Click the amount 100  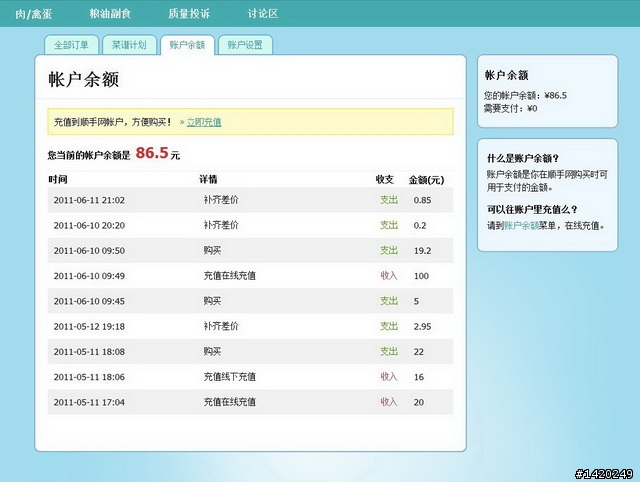pos(421,276)
